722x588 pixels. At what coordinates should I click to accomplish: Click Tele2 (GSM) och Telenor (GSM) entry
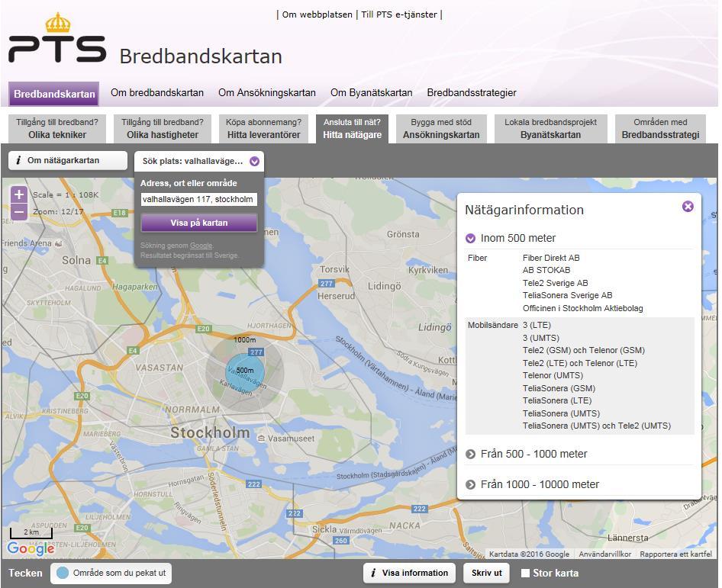(584, 350)
